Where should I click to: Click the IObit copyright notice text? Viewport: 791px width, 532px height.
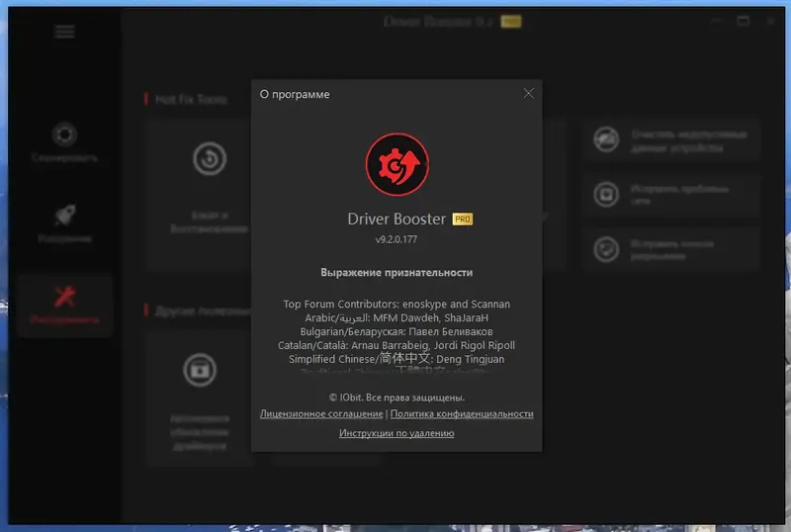(x=396, y=398)
